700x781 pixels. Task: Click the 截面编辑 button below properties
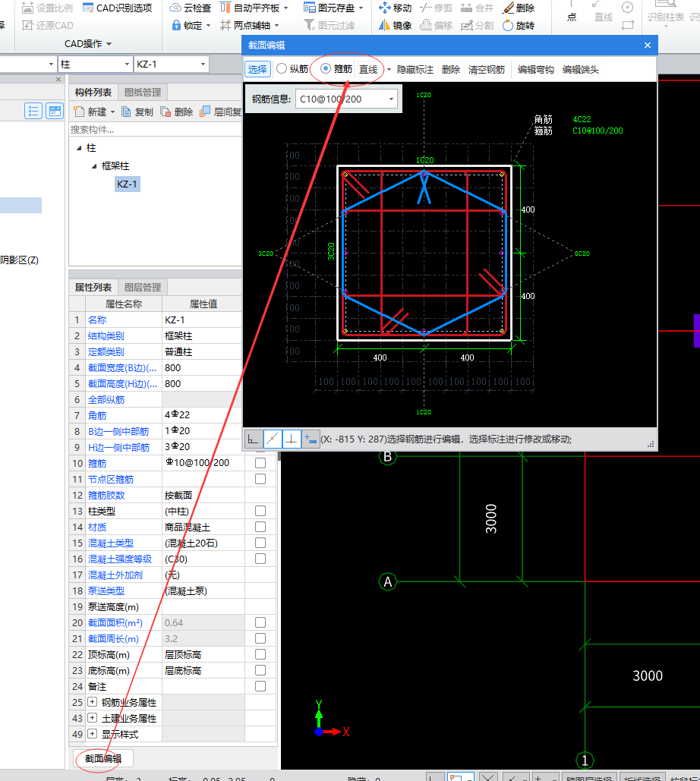(103, 758)
